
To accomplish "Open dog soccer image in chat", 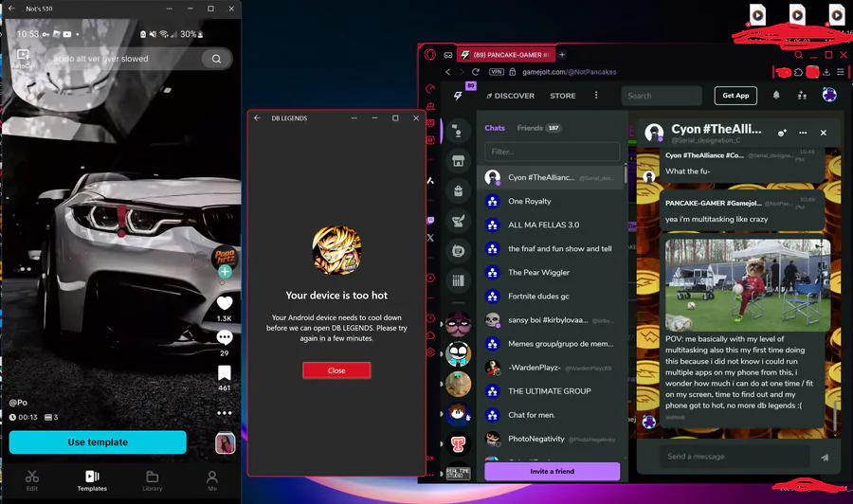I will point(747,285).
